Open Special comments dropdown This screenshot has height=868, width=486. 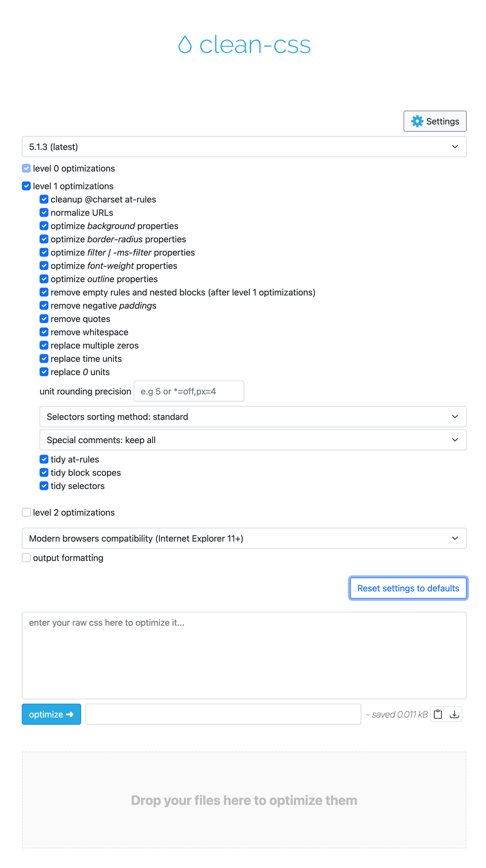253,440
